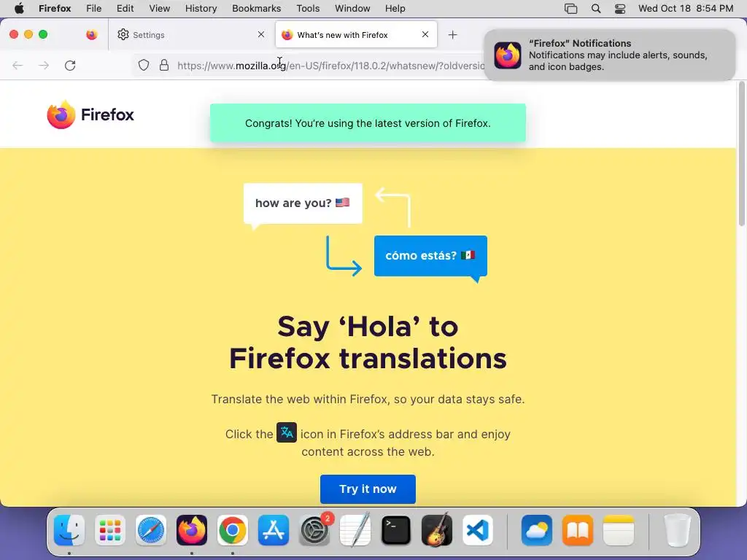Switch to the Settings tab

[191, 35]
